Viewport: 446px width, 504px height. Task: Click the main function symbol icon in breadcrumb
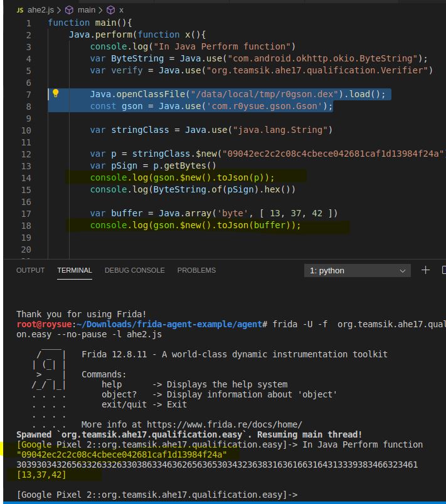click(x=69, y=10)
